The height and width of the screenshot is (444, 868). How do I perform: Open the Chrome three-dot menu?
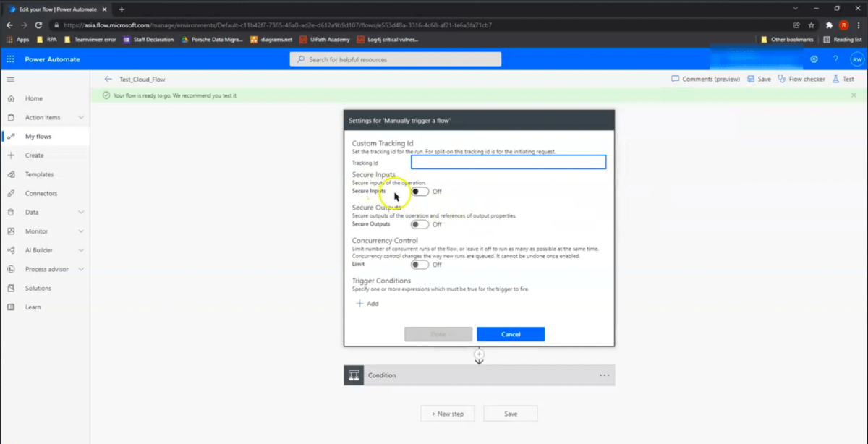859,25
